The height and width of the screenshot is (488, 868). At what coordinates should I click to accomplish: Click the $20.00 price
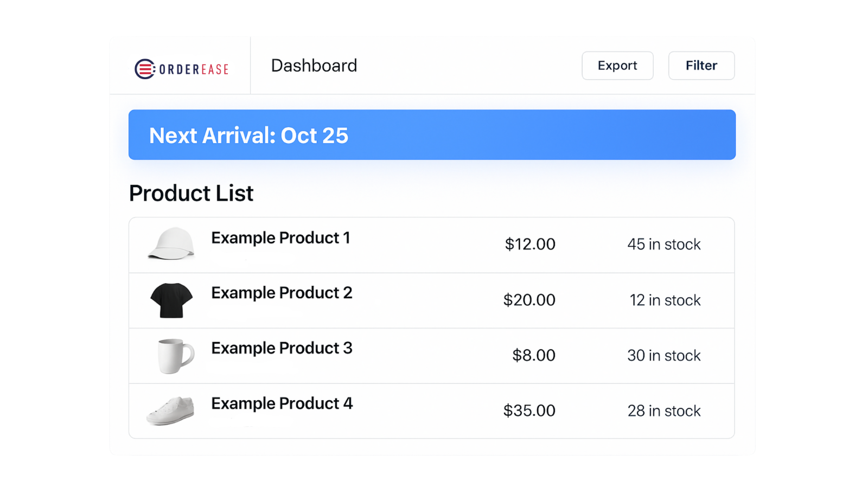click(529, 300)
